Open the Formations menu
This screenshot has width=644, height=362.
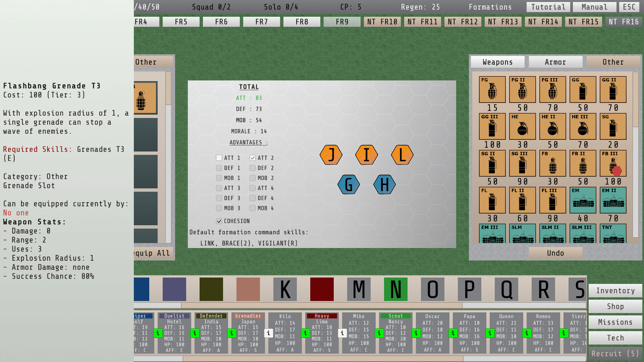(490, 7)
